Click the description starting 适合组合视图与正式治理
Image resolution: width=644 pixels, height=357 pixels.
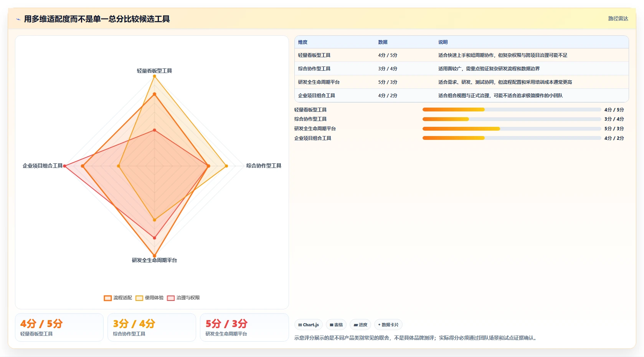pyautogui.click(x=500, y=96)
